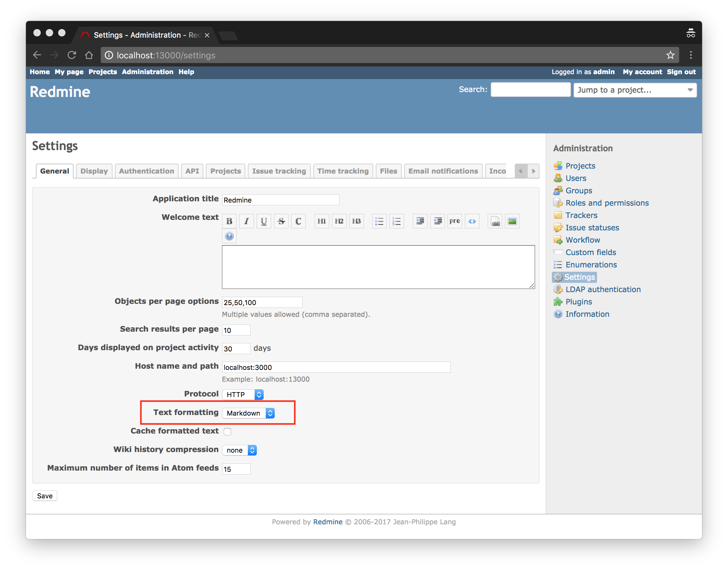
Task: Click the preformatted text 'pre' icon
Action: pyautogui.click(x=455, y=221)
